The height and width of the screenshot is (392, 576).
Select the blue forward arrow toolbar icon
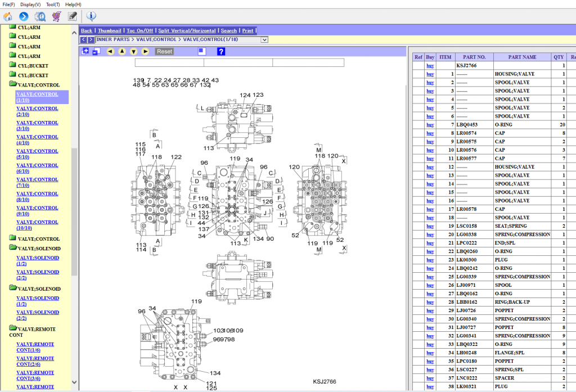click(x=23, y=16)
